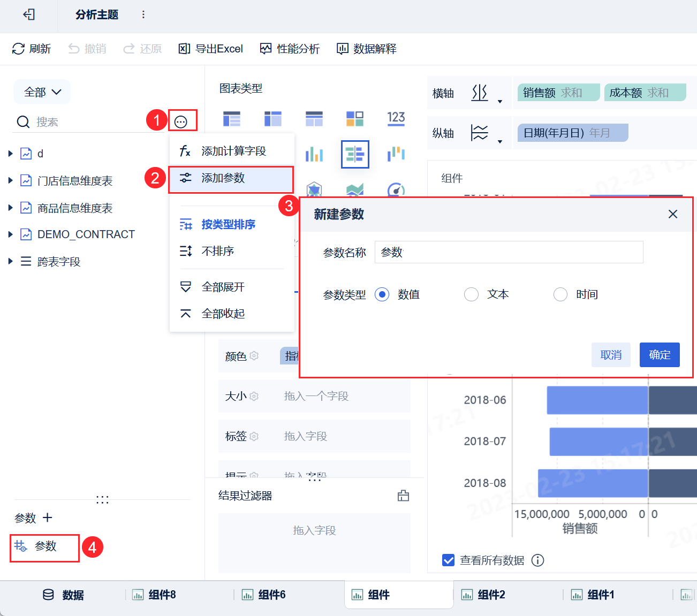The height and width of the screenshot is (616, 697).
Task: Expand the 商品信息维度表 table node
Action: pos(10,208)
